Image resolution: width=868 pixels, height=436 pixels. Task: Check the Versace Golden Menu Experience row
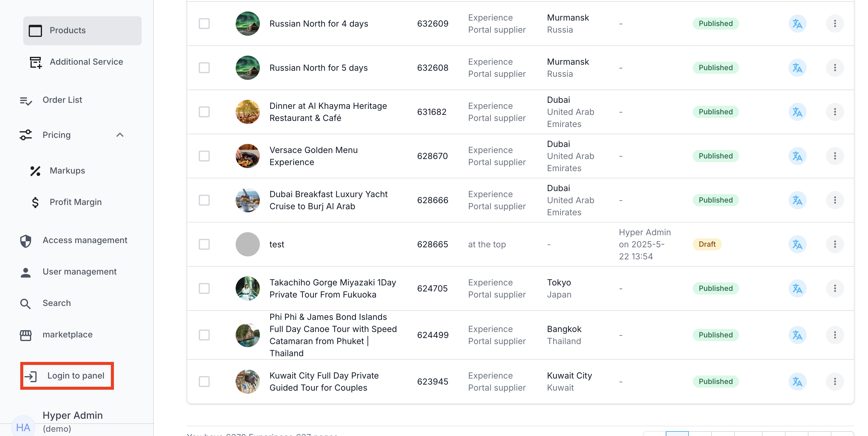(205, 156)
